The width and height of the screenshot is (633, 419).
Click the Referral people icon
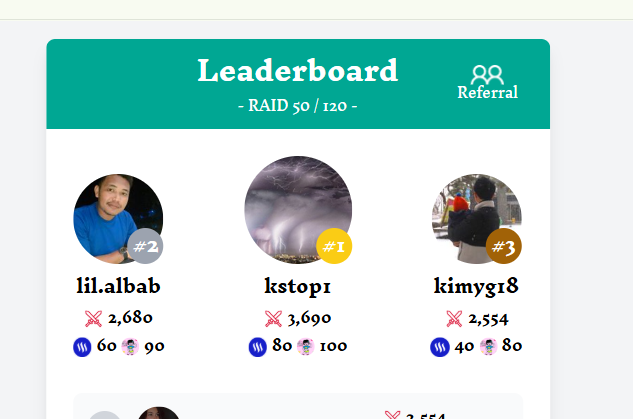pos(487,74)
